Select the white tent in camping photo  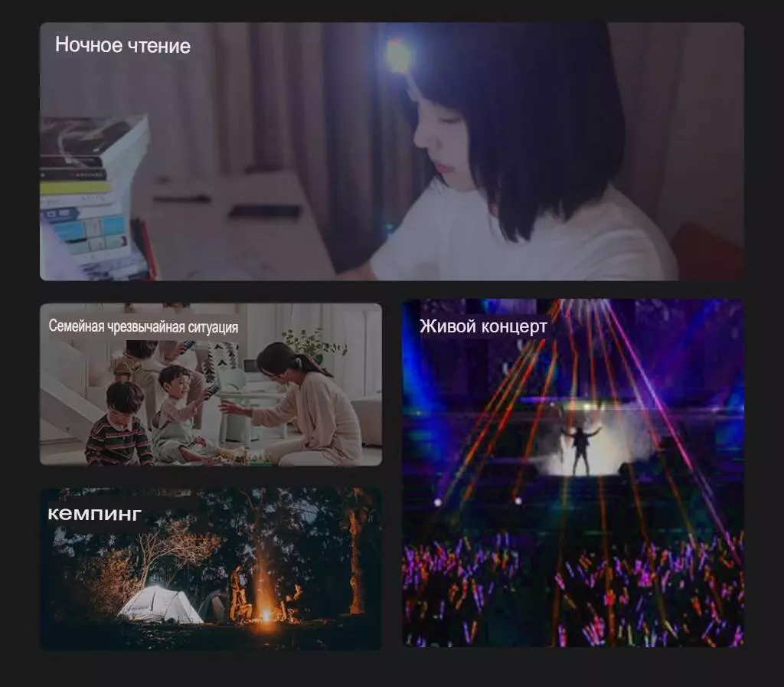coord(159,605)
